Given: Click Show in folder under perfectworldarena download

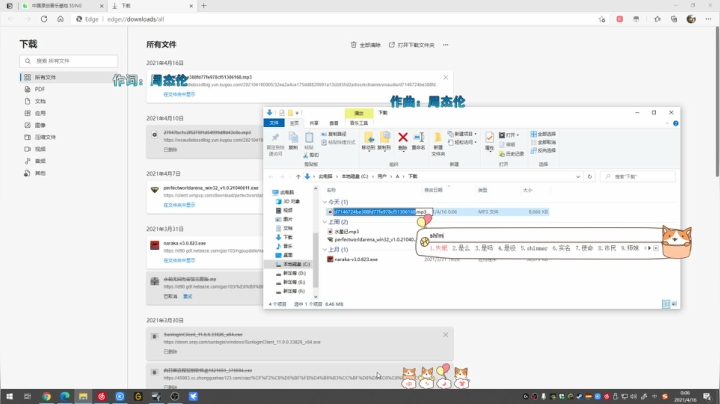Looking at the screenshot, I should 179,205.
